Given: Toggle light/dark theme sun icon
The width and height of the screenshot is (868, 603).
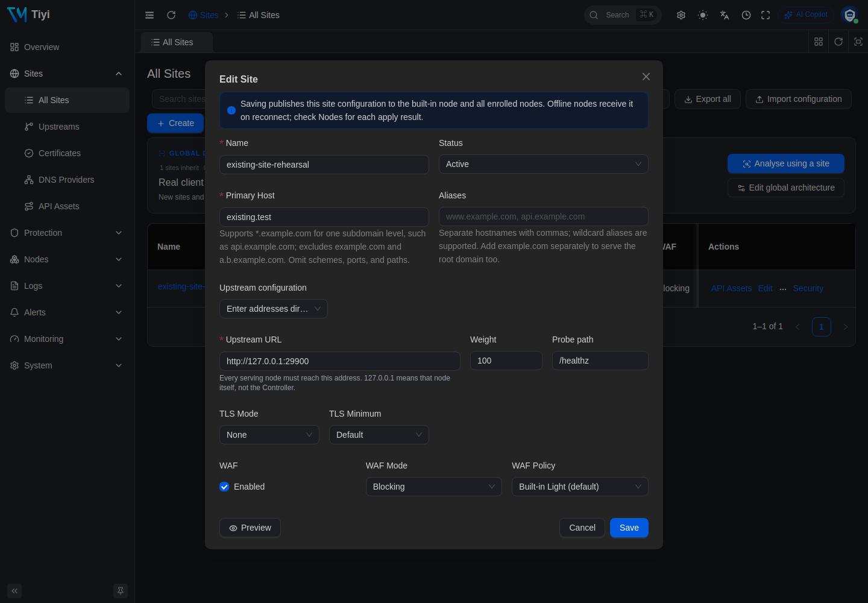Looking at the screenshot, I should click(703, 15).
